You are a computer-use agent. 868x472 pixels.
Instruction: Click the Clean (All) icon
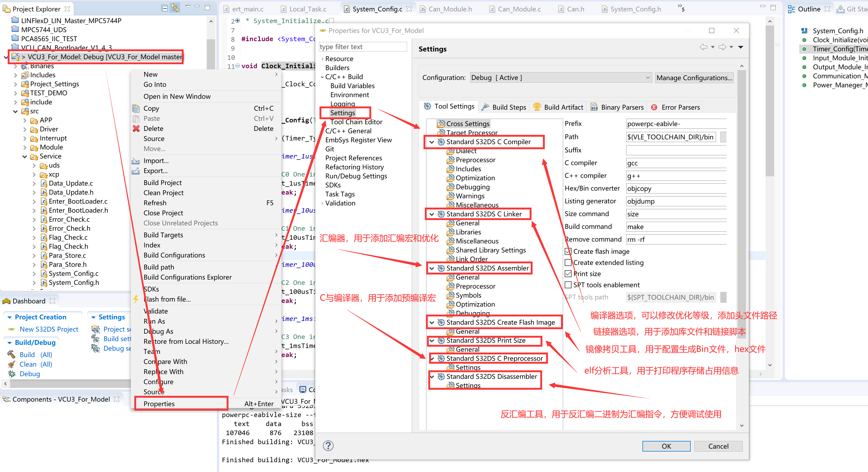coord(11,364)
